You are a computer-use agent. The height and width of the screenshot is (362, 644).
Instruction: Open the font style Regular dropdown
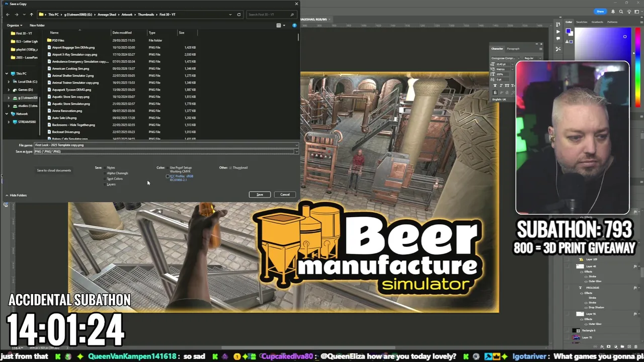540,58
